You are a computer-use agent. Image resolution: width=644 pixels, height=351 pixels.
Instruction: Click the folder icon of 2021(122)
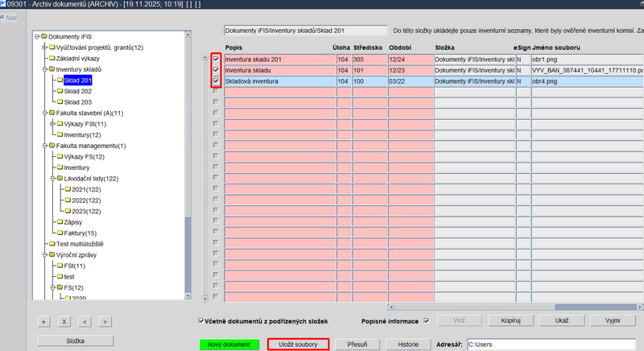pos(68,189)
